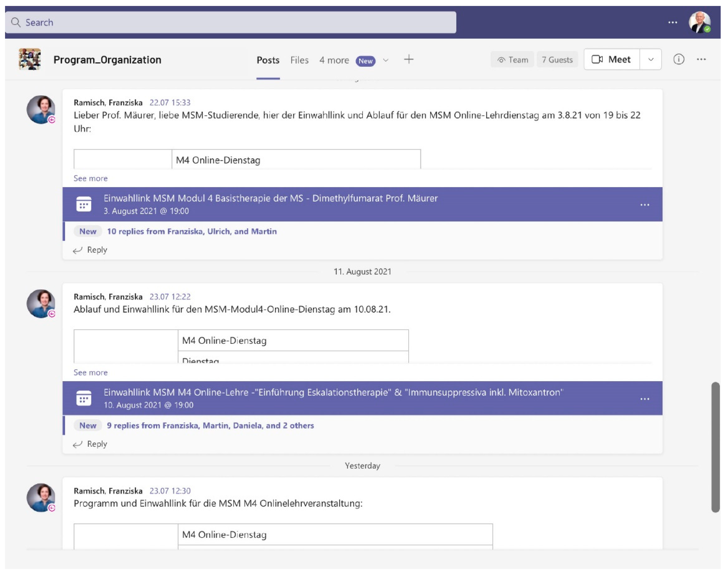This screenshot has width=728, height=575.
Task: Switch to the Files tab
Action: click(x=299, y=60)
